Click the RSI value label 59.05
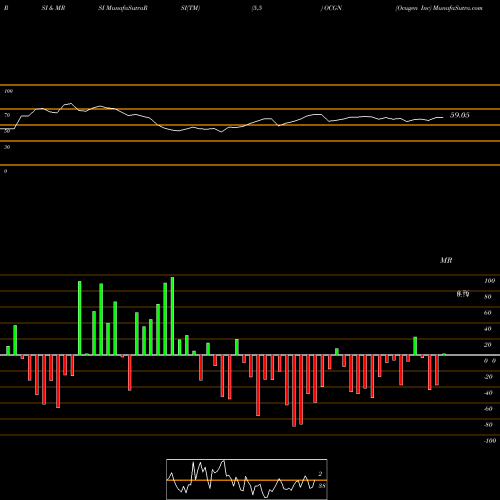The height and width of the screenshot is (500, 500). pyautogui.click(x=460, y=115)
